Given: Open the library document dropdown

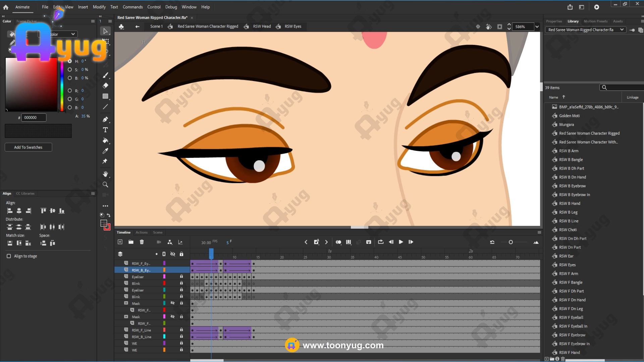Looking at the screenshot, I should click(x=622, y=29).
